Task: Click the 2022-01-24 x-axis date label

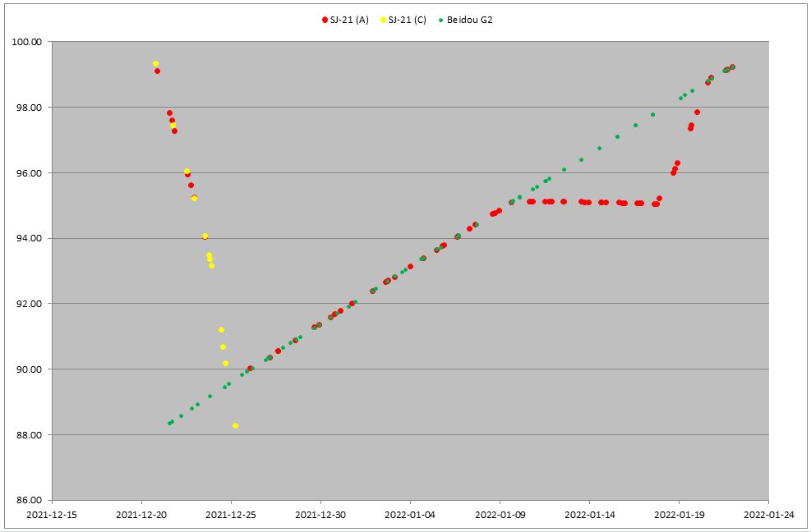Action: [768, 516]
